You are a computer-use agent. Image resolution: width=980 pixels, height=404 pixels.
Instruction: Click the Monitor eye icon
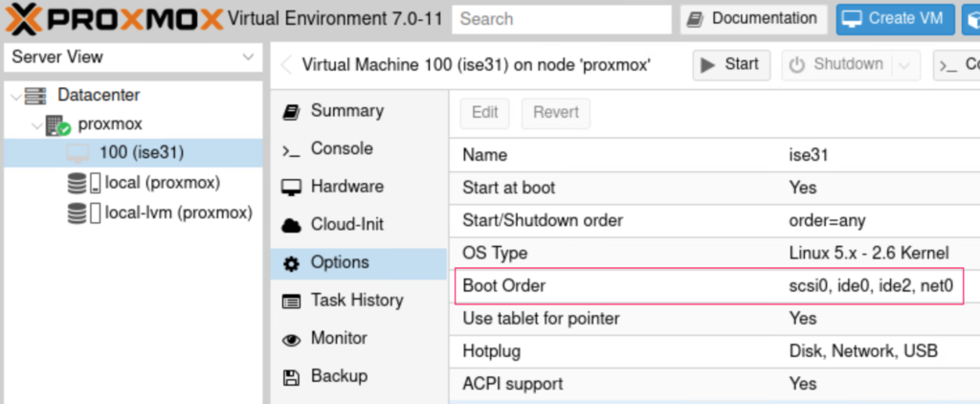(291, 340)
